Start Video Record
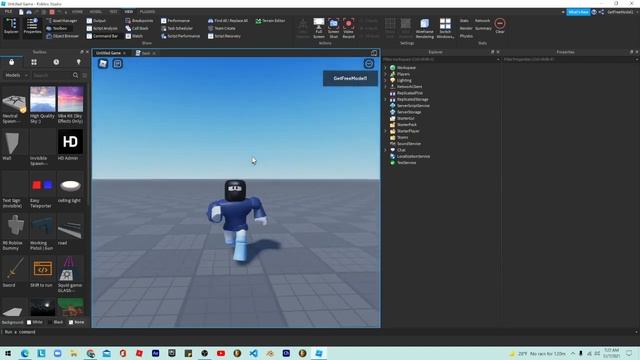The image size is (640, 360). pos(349,28)
